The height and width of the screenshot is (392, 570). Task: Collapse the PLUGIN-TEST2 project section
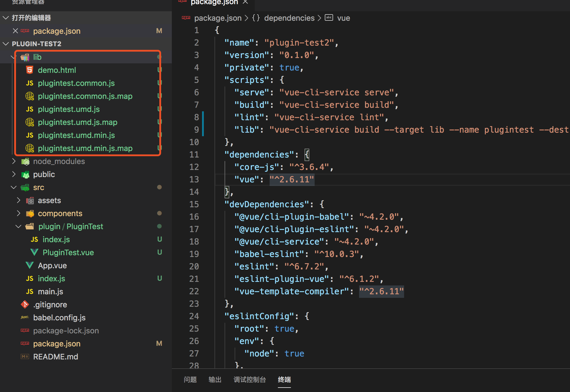coord(6,44)
